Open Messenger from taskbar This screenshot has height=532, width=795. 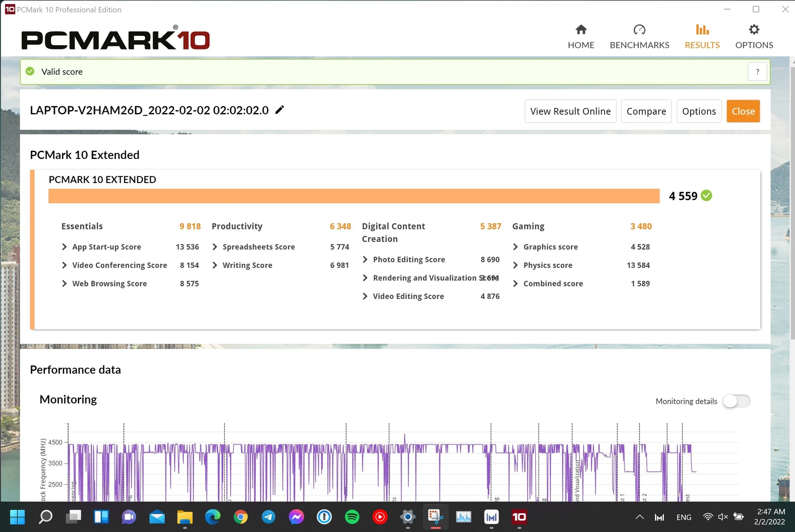point(296,517)
